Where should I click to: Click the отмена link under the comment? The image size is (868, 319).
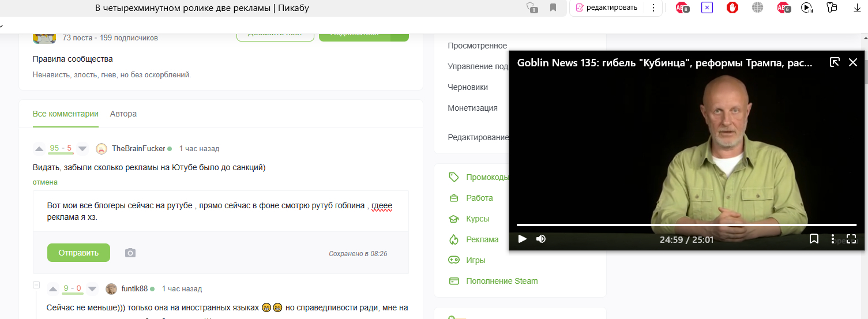coord(45,182)
